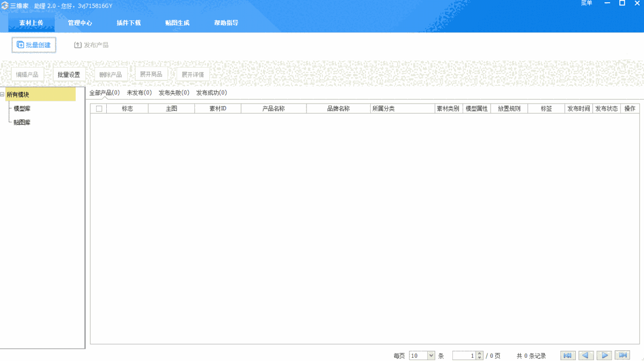Click 展开详情 to expand details

[x=193, y=74]
